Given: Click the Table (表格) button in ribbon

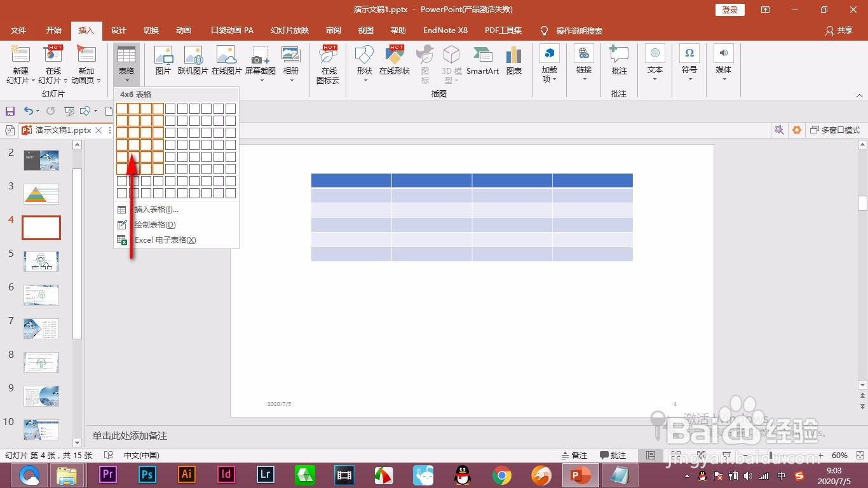Looking at the screenshot, I should tap(126, 64).
